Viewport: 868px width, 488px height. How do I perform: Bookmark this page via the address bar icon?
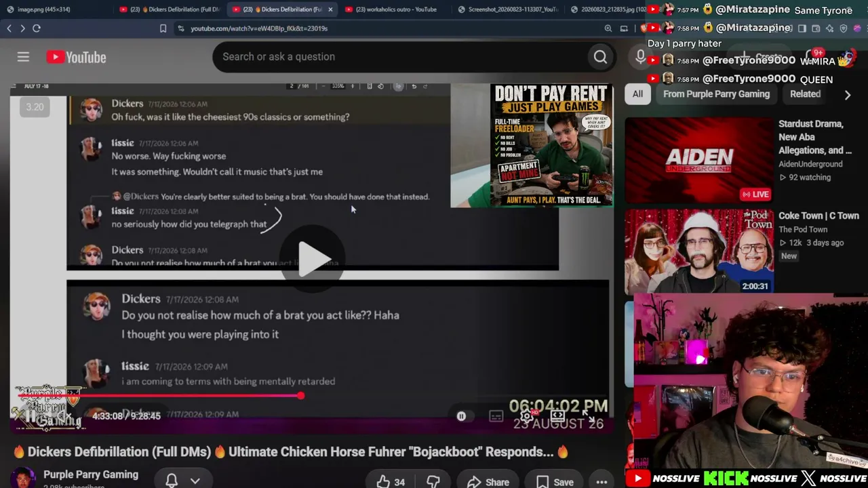coord(163,28)
